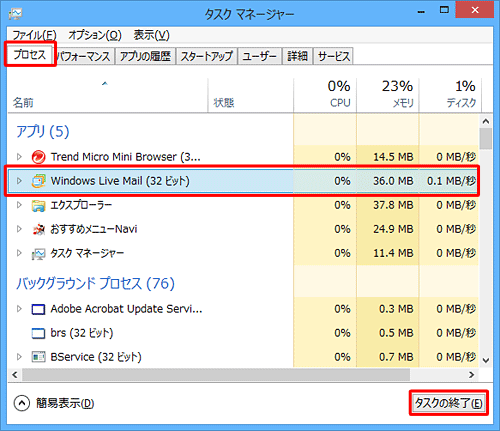Viewport: 500px width, 431px height.
Task: Select the Trend Micro Mini Browser name
Action: point(126,157)
